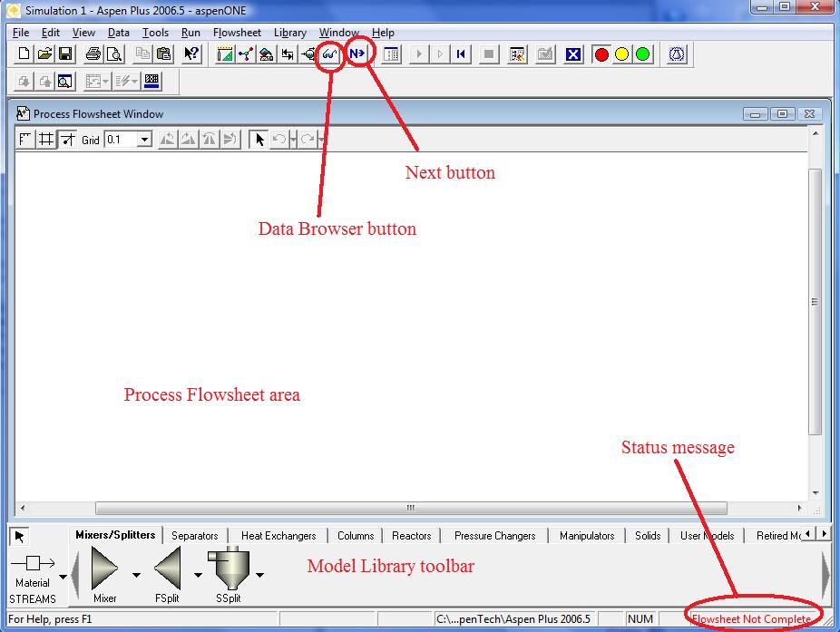Screen dimensions: 840x632
Task: Toggle the grid display button
Action: [x=45, y=140]
